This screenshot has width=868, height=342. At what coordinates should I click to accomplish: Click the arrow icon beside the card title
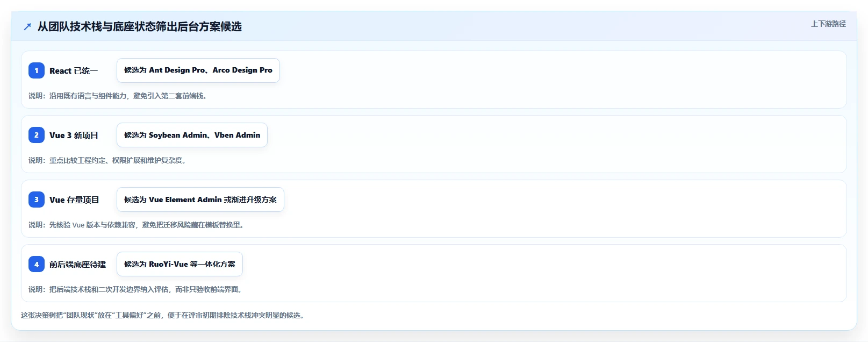[x=27, y=27]
